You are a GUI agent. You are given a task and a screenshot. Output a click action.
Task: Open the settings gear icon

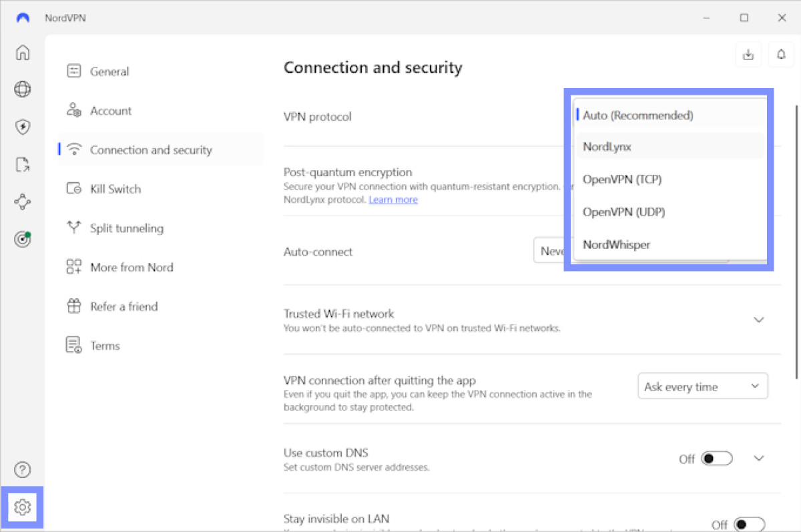[23, 507]
